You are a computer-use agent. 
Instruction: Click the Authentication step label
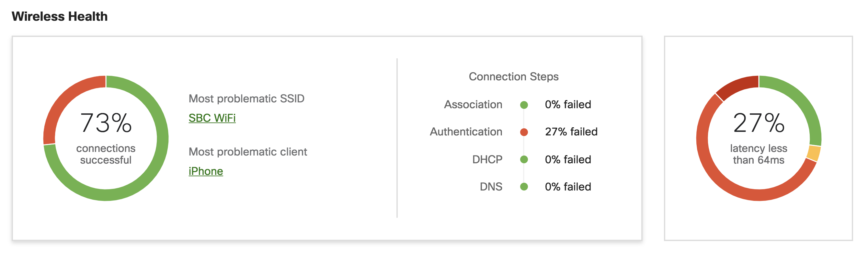coord(466,132)
